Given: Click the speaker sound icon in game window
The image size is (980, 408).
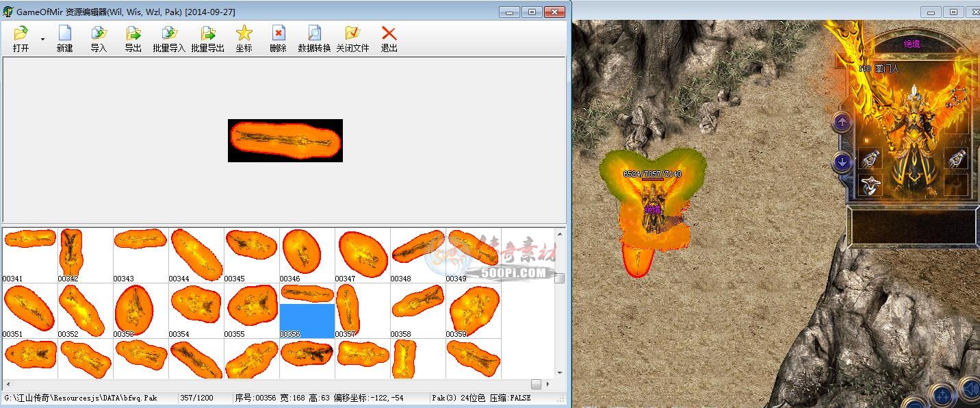Looking at the screenshot, I should click(x=970, y=390).
